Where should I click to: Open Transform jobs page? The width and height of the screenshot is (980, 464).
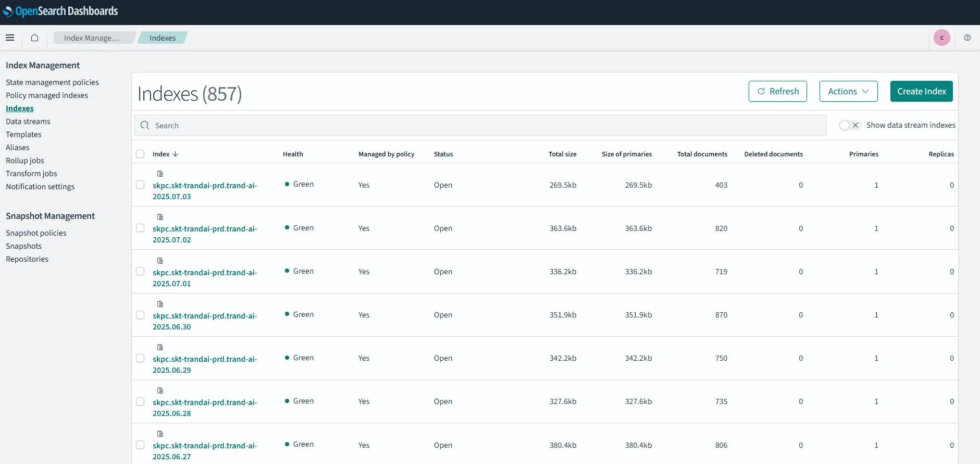tap(31, 174)
